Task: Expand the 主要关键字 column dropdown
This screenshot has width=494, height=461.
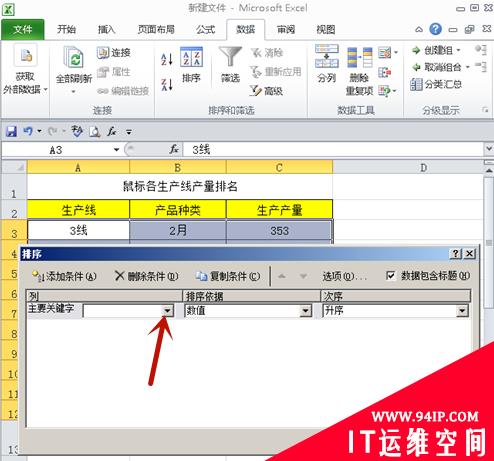Action: pos(167,311)
